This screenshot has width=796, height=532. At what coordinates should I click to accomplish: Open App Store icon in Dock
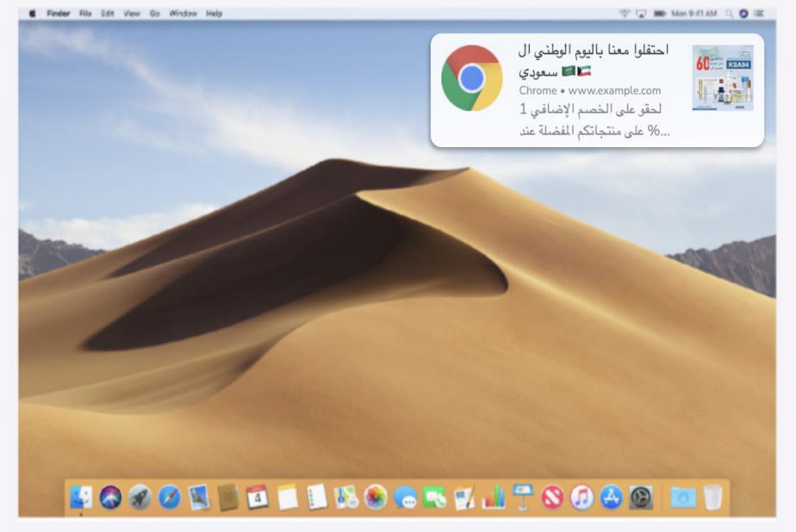(612, 497)
